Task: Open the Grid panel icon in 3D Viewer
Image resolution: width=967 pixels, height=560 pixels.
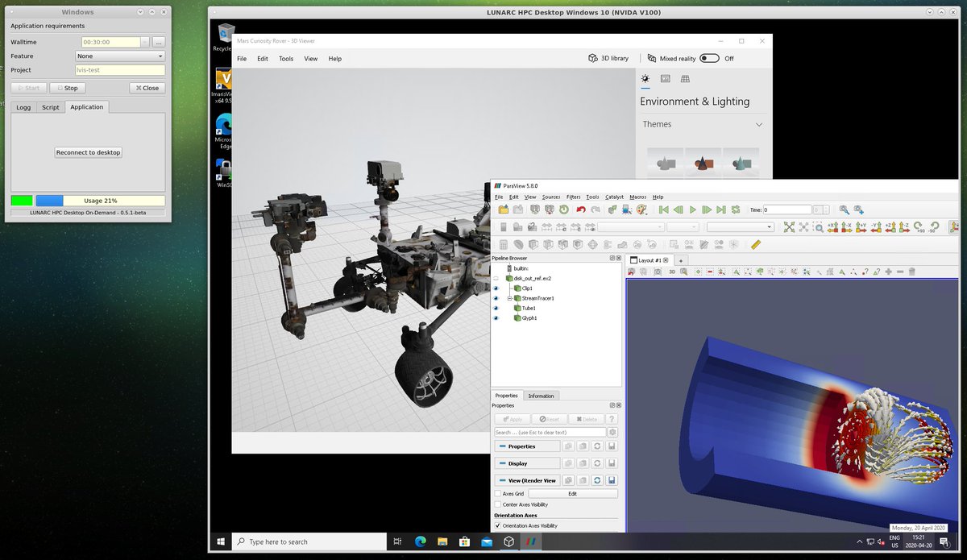Action: point(685,78)
